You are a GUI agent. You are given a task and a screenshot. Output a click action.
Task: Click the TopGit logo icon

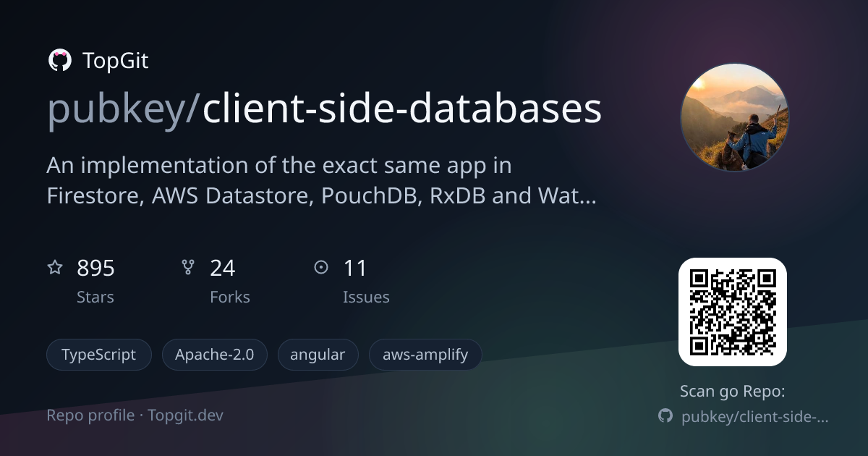coord(59,60)
